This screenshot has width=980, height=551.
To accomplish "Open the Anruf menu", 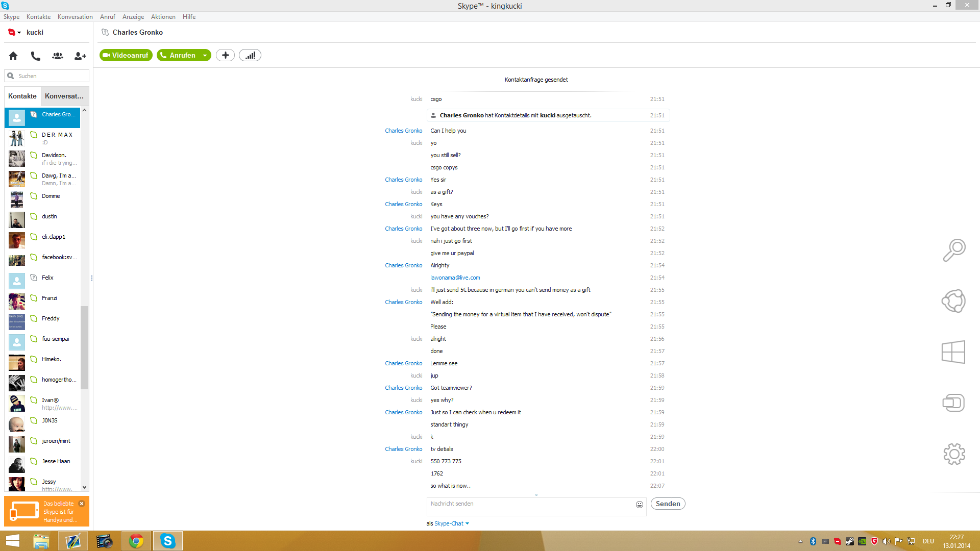I will tap(108, 17).
